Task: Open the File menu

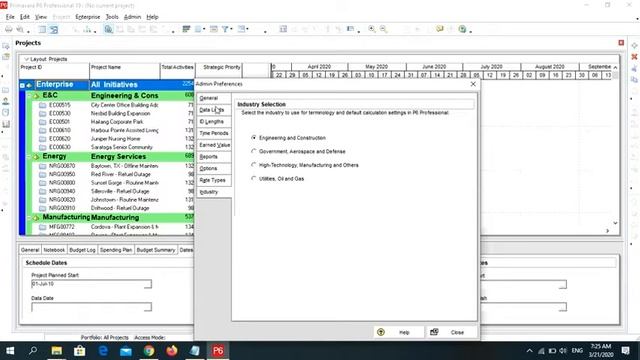Action: tap(10, 17)
